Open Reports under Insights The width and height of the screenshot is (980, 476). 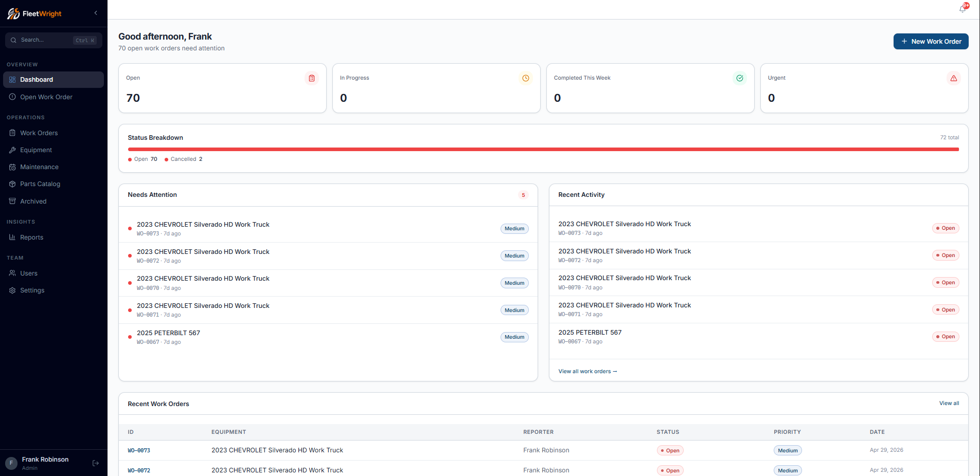54,237
